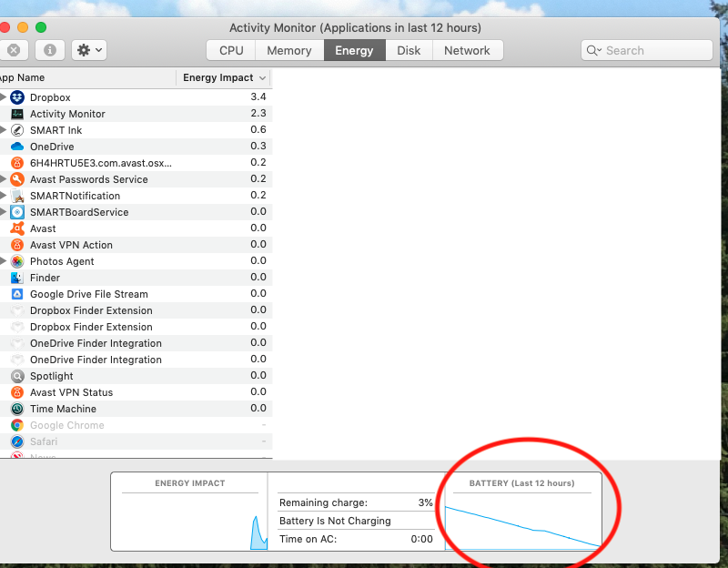Select the second Dropbox Finder Extension row
This screenshot has height=568, width=728.
tap(136, 327)
